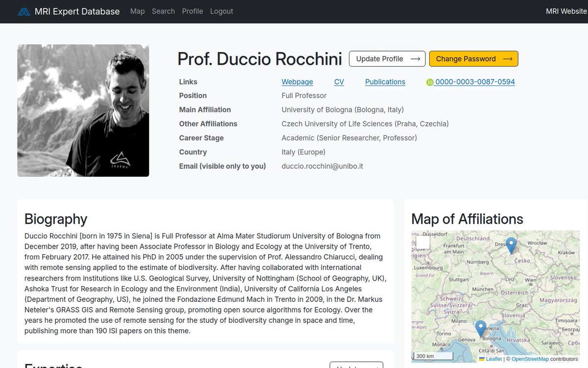588x368 pixels.
Task: Click the "Full Professor" position value
Action: point(304,96)
